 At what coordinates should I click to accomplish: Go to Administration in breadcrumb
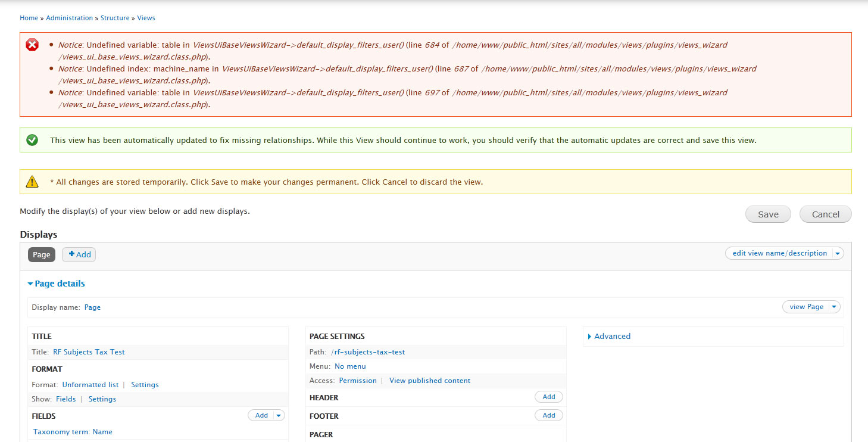tap(70, 18)
